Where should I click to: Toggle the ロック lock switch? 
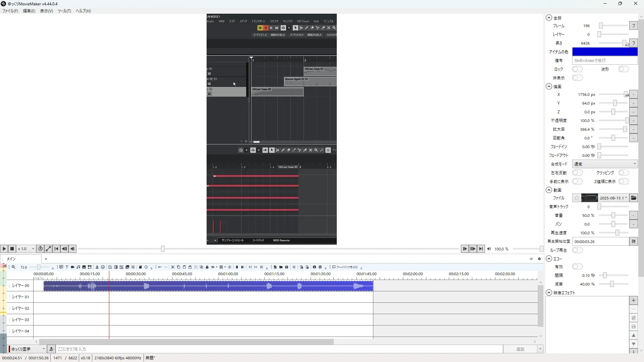click(577, 69)
